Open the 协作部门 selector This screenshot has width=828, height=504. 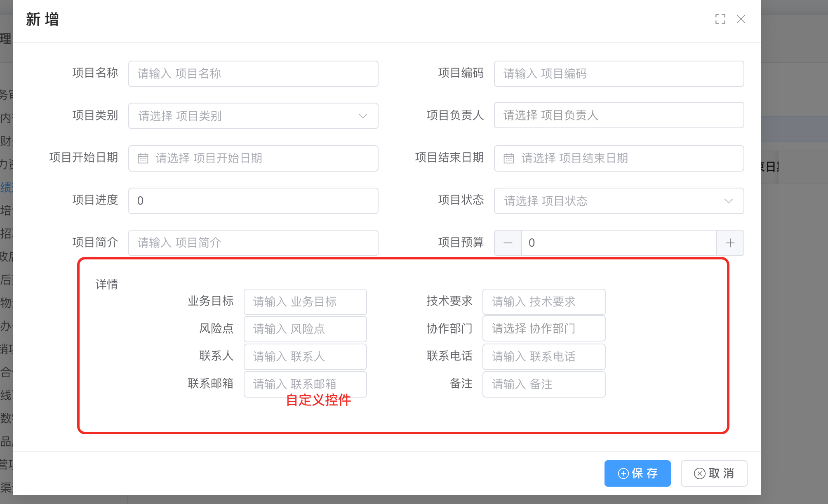[x=543, y=329]
